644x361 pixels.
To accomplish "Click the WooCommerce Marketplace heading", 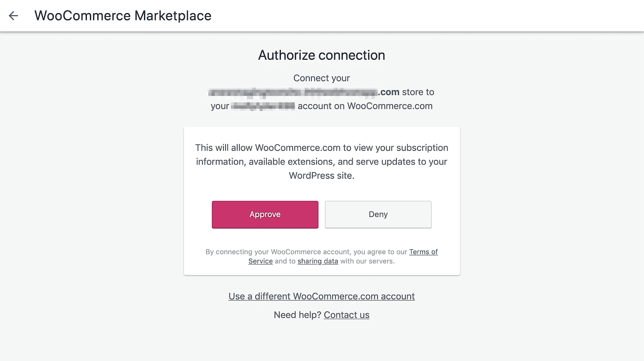I will 123,15.
